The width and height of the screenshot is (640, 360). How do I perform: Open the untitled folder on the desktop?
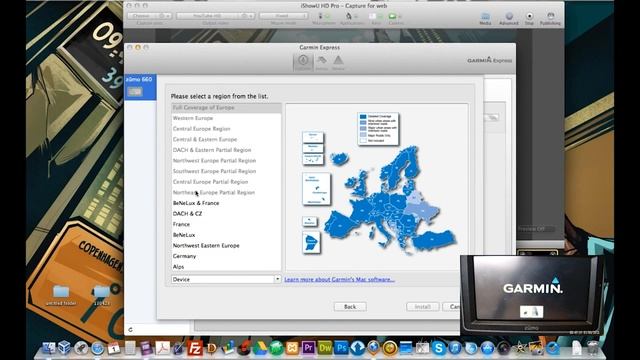61,296
